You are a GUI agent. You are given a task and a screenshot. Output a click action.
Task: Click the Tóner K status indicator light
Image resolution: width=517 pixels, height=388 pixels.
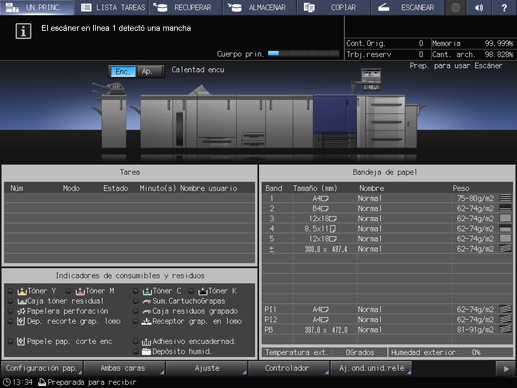point(191,291)
